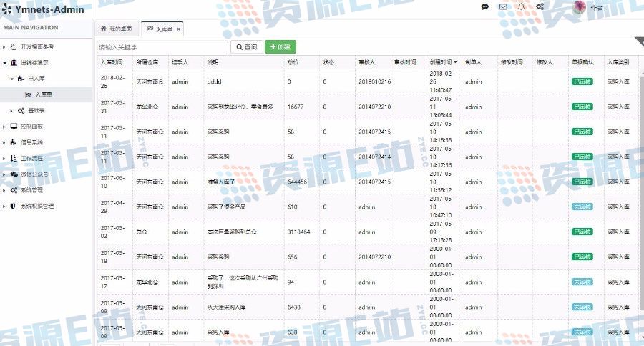Image resolution: width=644 pixels, height=346 pixels.
Task: Close the 入库单 tab
Action: click(x=179, y=29)
